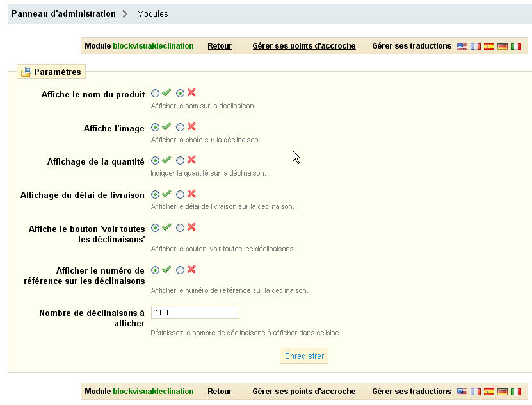Click label 'Affiche le nom du produit'
This screenshot has height=405, width=532.
(x=93, y=94)
